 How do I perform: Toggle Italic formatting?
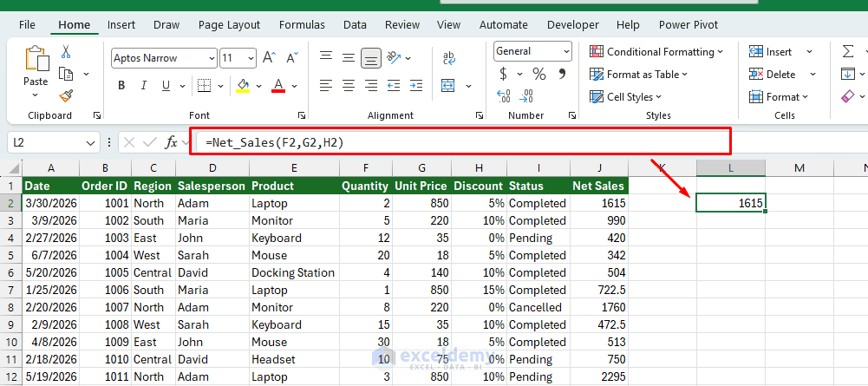tap(143, 86)
